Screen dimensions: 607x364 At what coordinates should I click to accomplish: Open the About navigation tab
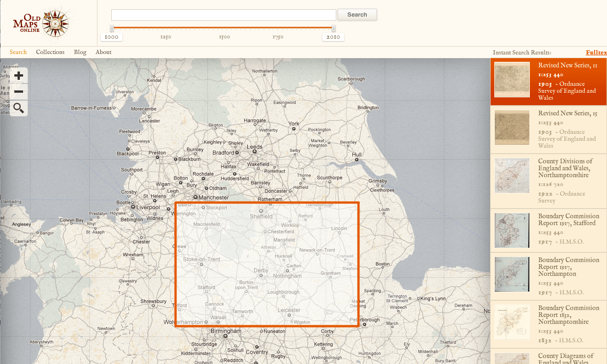103,52
